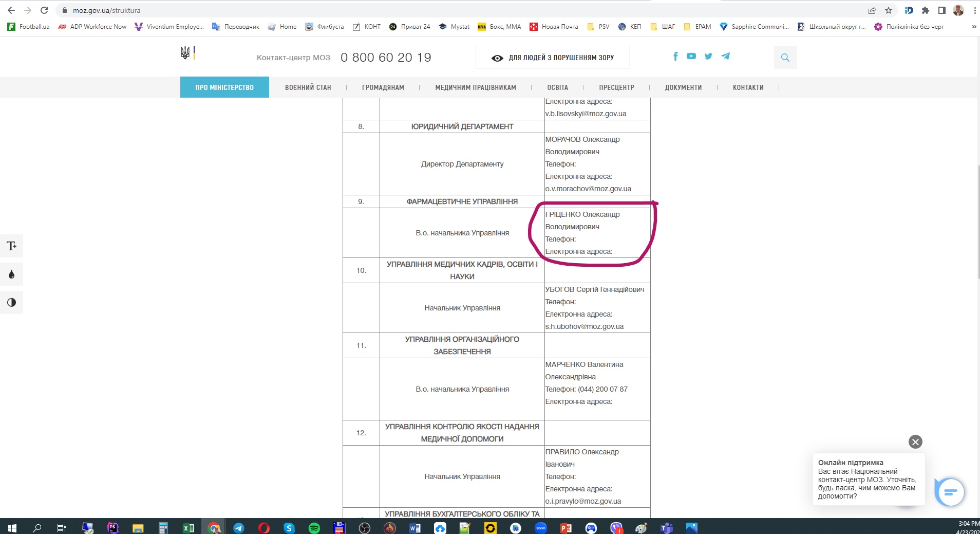This screenshot has height=534, width=980.
Task: Open the Facebook social link icon
Action: [x=675, y=57]
